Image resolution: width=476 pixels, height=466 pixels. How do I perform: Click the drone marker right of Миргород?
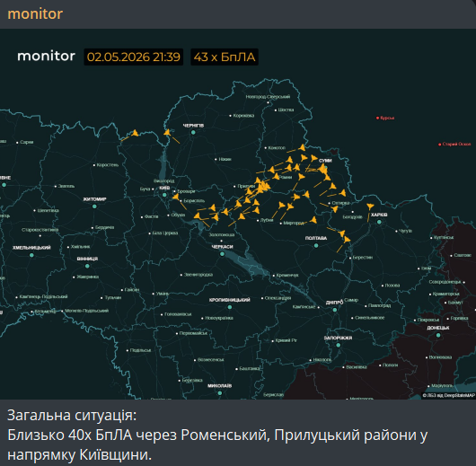313,220
